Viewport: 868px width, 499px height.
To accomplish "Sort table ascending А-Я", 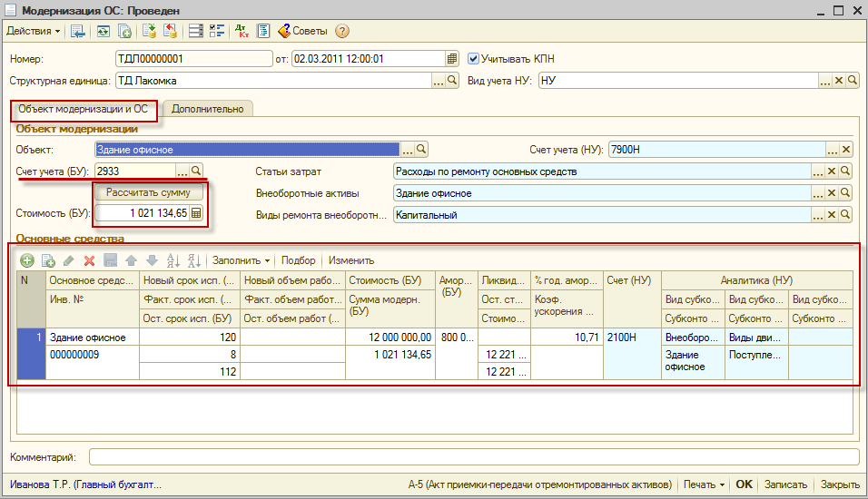I will (173, 260).
